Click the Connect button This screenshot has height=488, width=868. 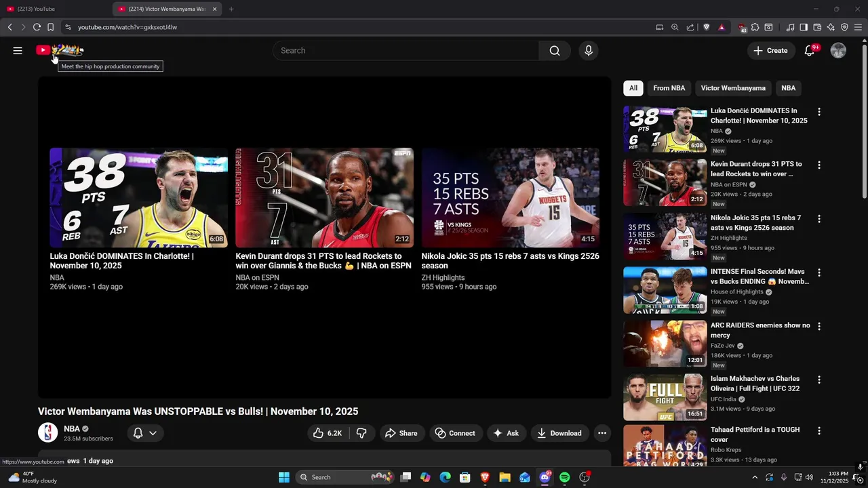[x=455, y=433]
